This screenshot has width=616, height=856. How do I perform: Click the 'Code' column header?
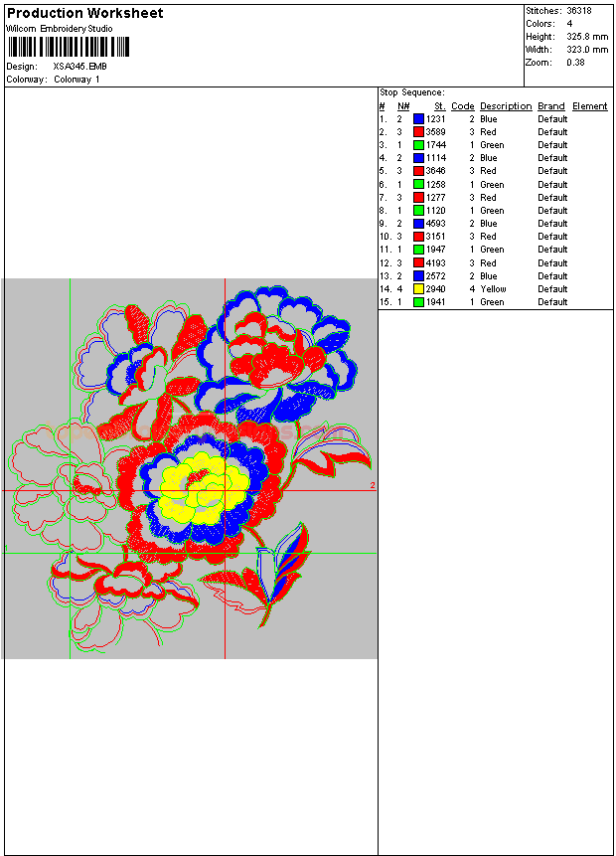463,106
